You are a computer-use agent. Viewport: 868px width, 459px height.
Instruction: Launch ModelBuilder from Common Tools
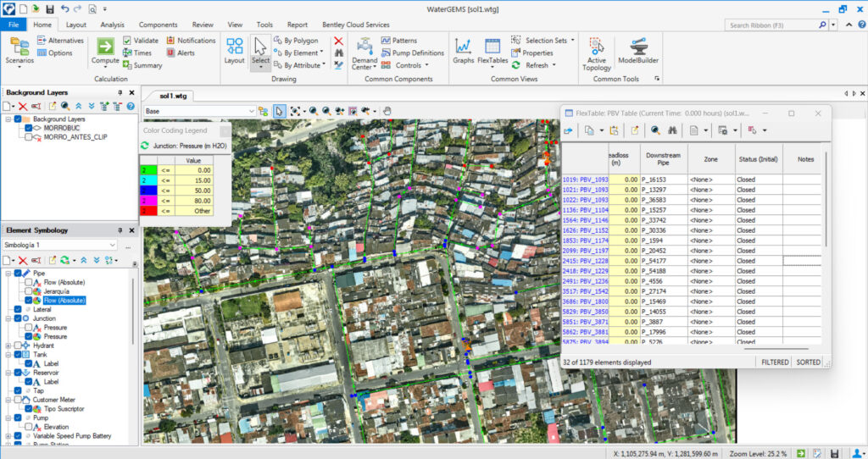pyautogui.click(x=640, y=53)
